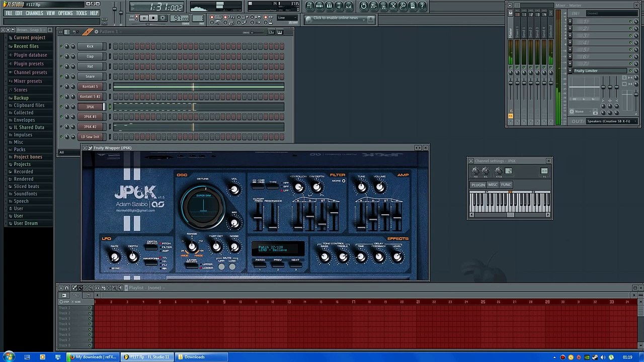Toggle the mute LED on Kick channel
644x362 pixels.
click(x=61, y=46)
